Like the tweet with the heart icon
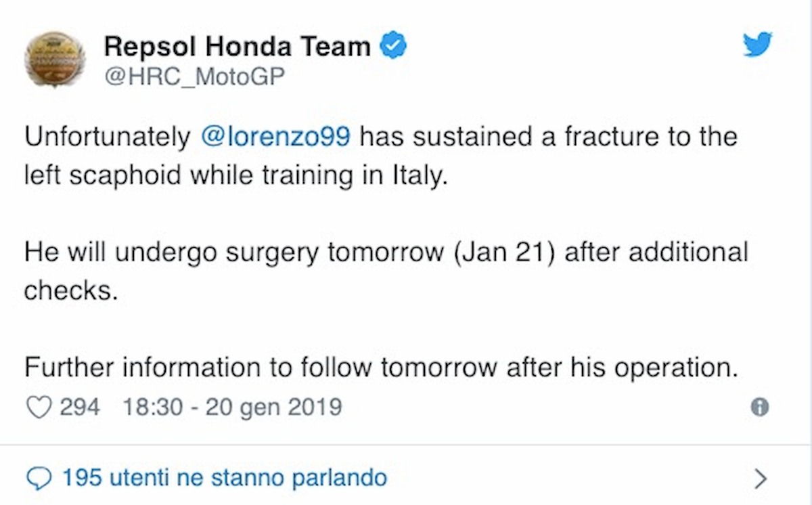 click(x=39, y=408)
